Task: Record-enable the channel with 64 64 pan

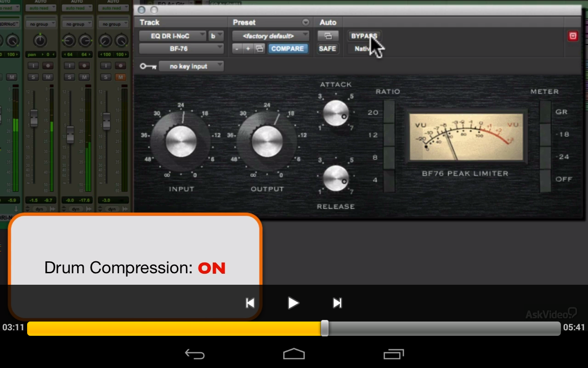Action: [84, 66]
